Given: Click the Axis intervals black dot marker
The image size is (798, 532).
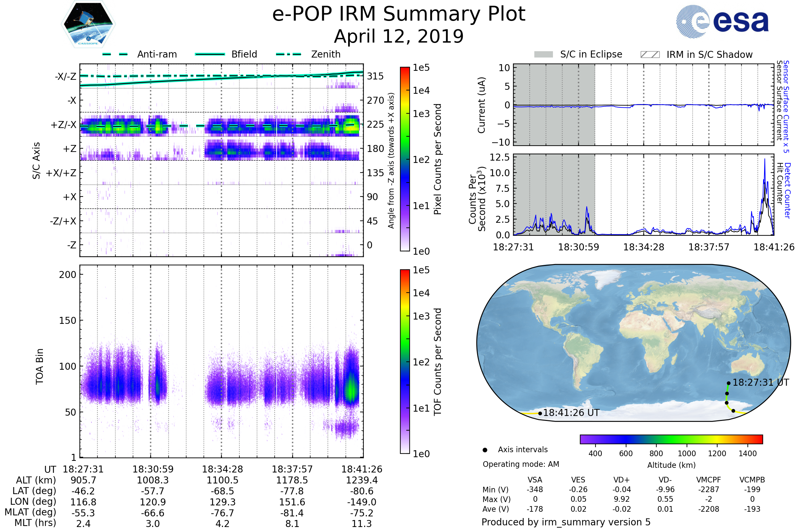Looking at the screenshot, I should (x=485, y=450).
